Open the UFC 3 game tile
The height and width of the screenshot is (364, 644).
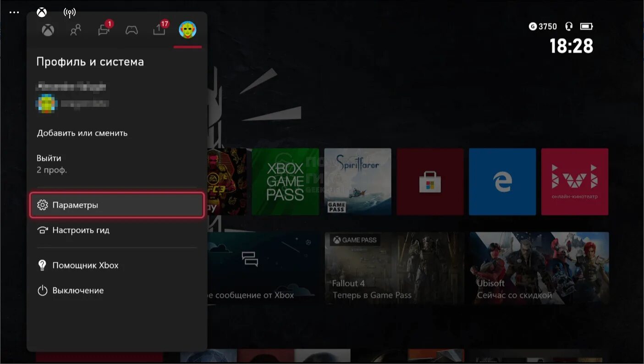coord(227,182)
